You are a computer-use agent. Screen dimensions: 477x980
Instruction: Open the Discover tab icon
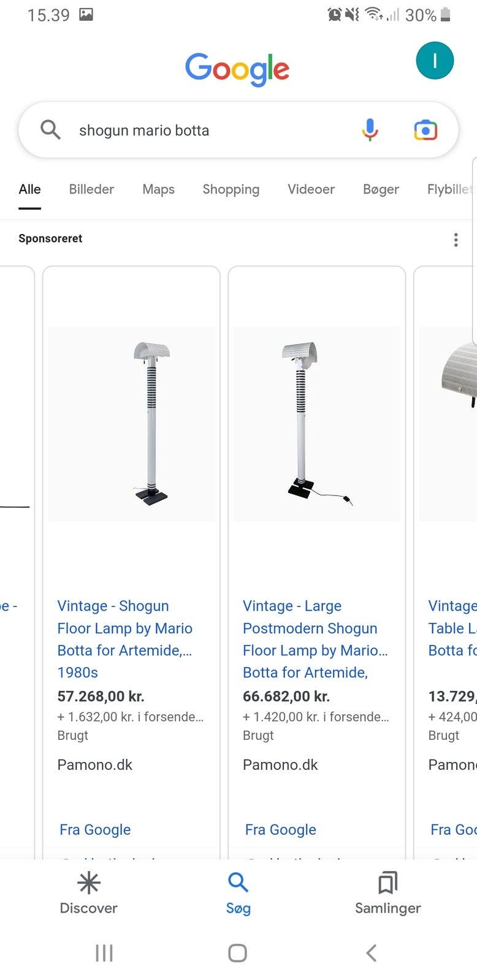pos(89,883)
